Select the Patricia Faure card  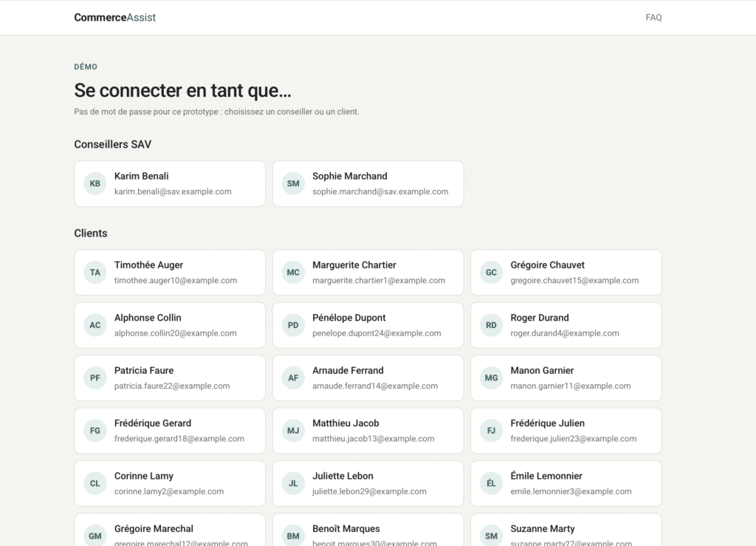[x=170, y=378]
